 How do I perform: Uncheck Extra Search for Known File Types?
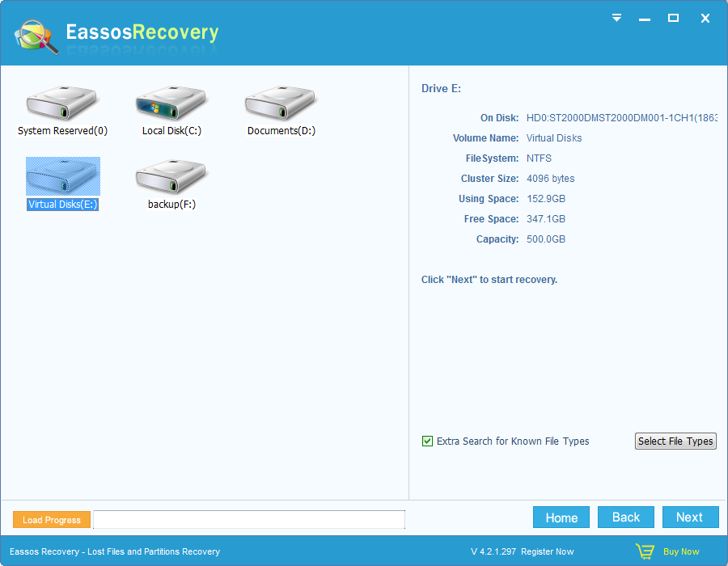(x=427, y=441)
